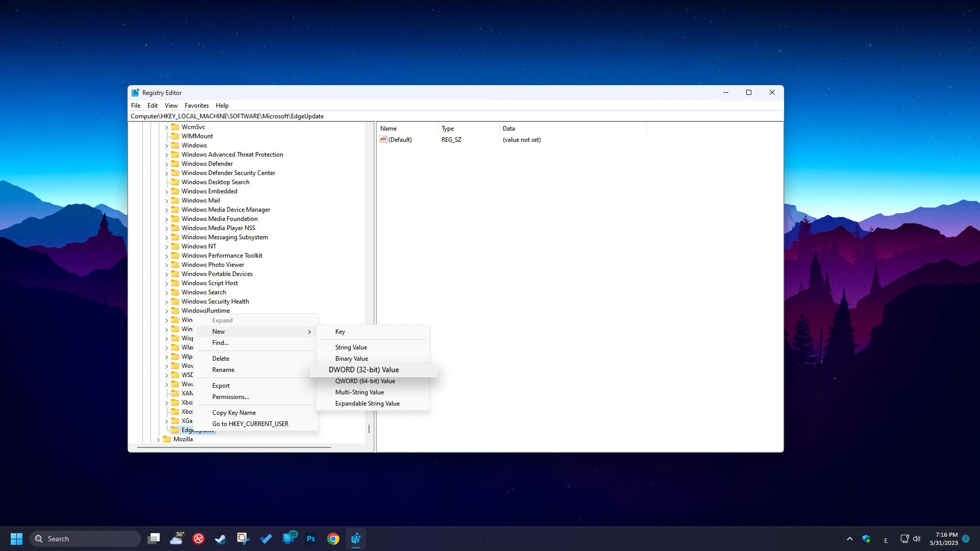Click Go to HKEY_CURRENT_USER

click(x=256, y=424)
